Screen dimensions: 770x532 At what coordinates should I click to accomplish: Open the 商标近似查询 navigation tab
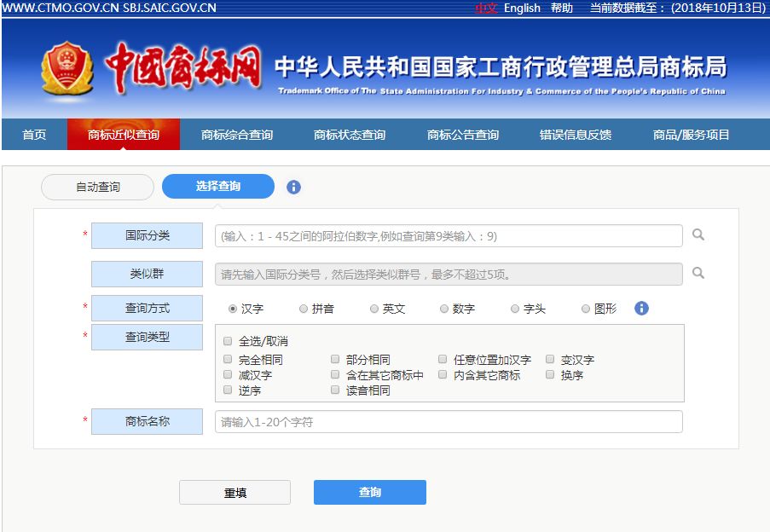tap(124, 135)
